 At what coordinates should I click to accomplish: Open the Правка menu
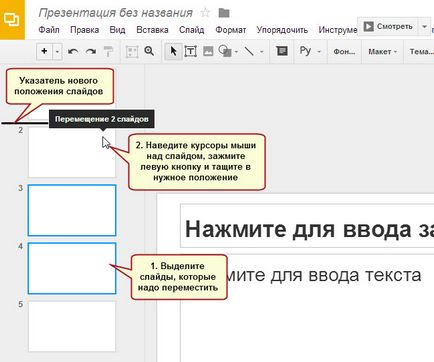coord(84,30)
